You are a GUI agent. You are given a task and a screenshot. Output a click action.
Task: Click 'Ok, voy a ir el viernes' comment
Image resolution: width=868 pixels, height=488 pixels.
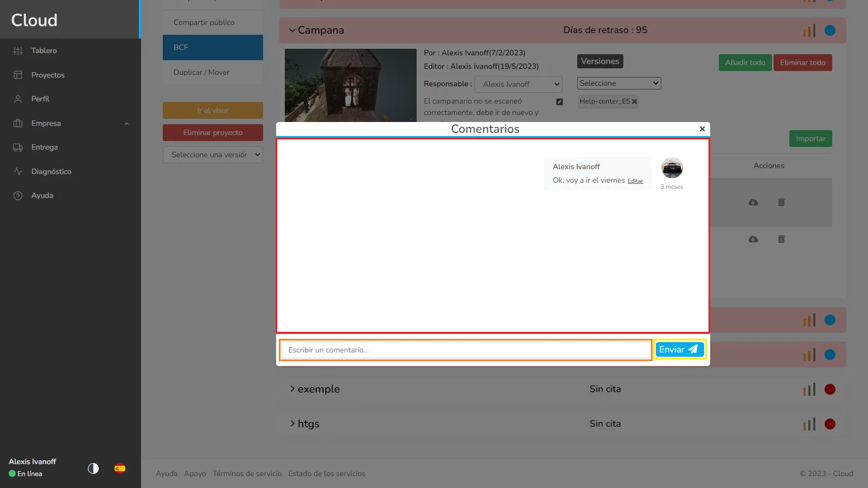[x=589, y=181]
